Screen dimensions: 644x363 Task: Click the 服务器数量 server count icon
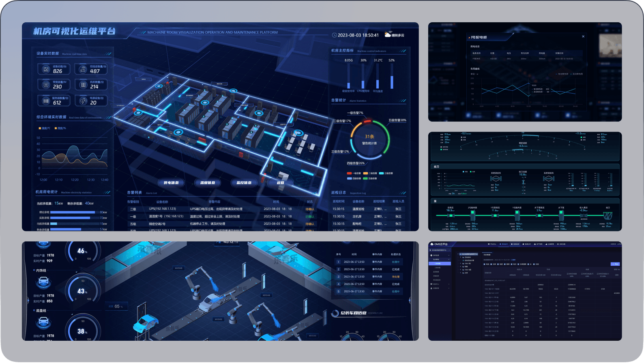click(x=46, y=101)
